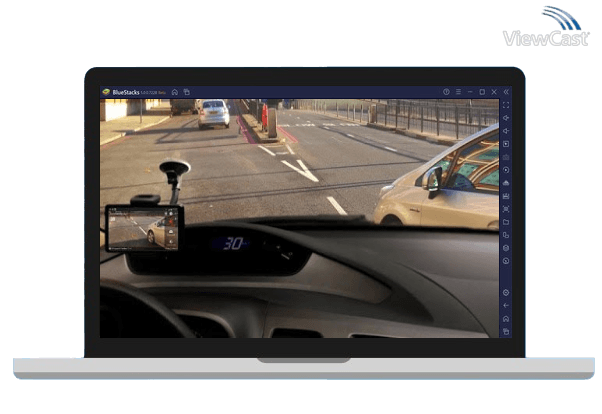Click the circular play record sidebar icon
The width and height of the screenshot is (602, 414).
click(x=506, y=170)
